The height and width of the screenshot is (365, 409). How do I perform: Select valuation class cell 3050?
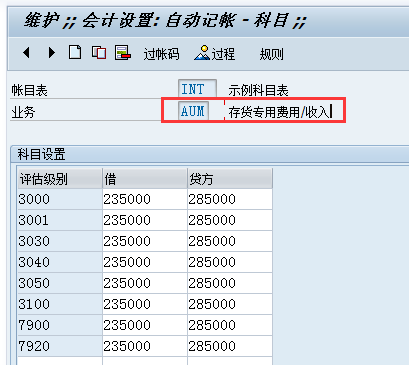coord(60,283)
